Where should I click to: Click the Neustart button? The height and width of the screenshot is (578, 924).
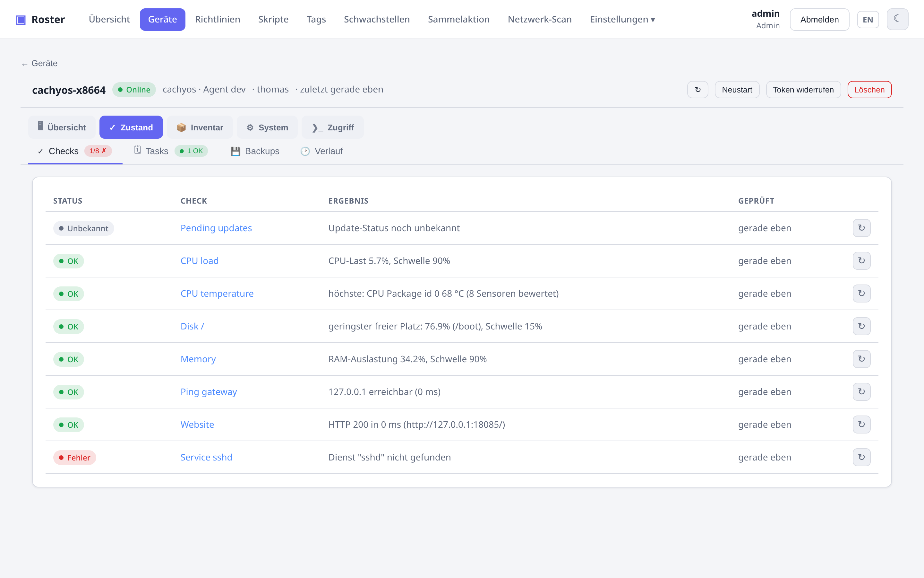[737, 90]
